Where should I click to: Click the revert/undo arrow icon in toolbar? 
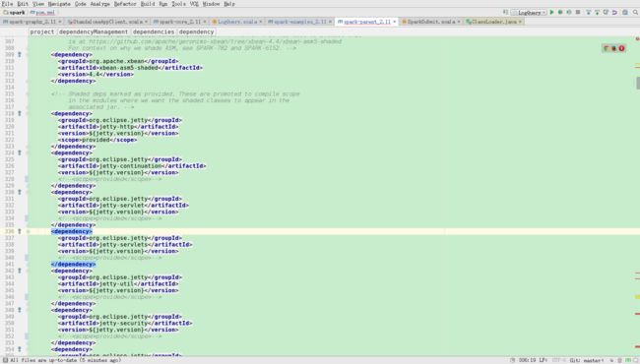point(614,12)
